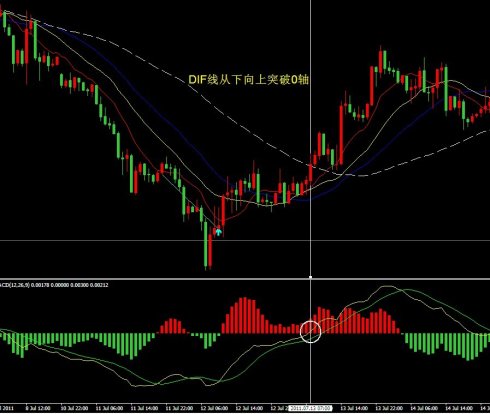The image size is (490, 414).
Task: Click the horizontal white price level line
Action: pyautogui.click(x=245, y=240)
